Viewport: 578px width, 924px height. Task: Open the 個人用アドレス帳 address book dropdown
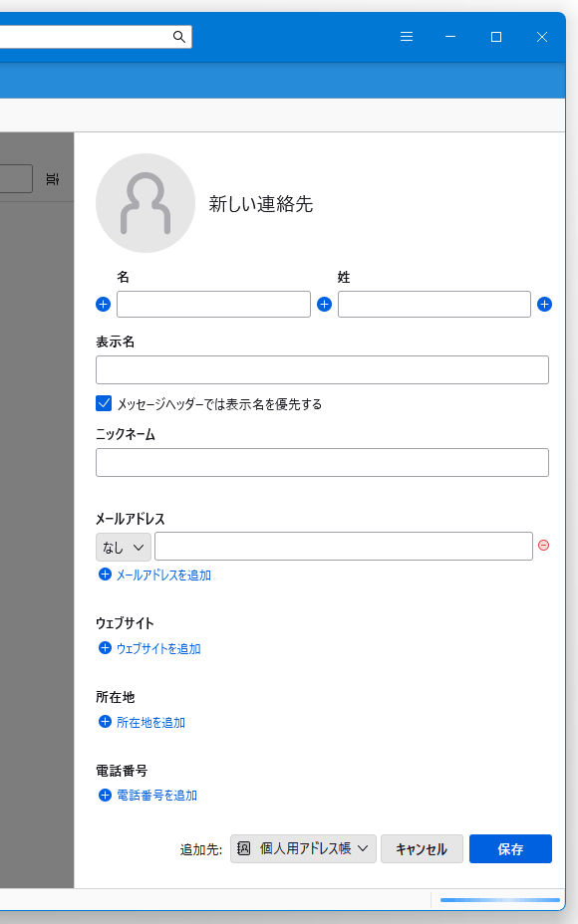303,848
